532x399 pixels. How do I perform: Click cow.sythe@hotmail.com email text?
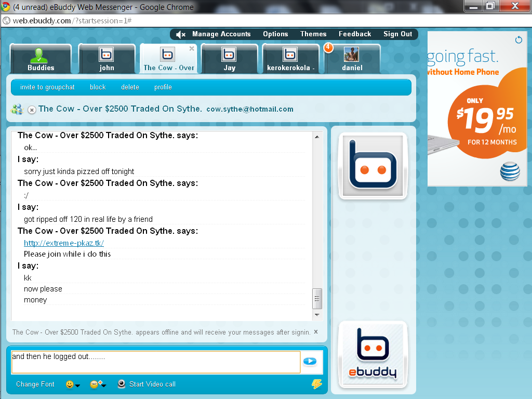click(x=250, y=109)
